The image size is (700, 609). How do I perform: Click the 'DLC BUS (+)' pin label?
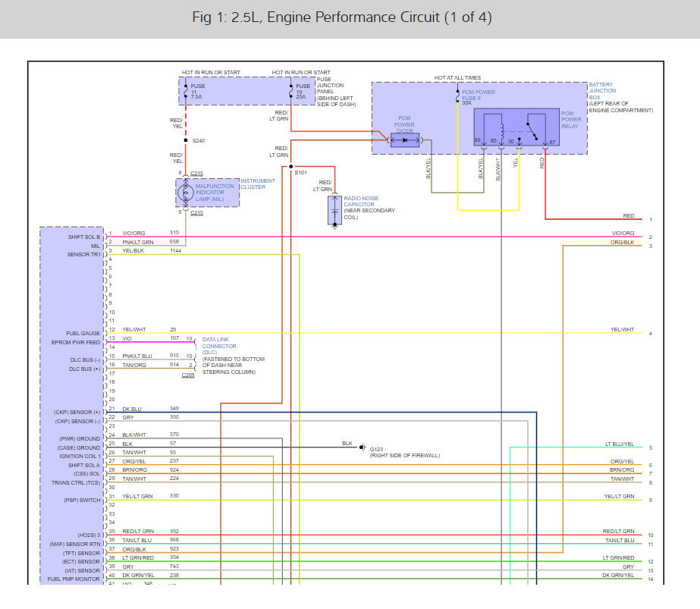click(x=84, y=369)
